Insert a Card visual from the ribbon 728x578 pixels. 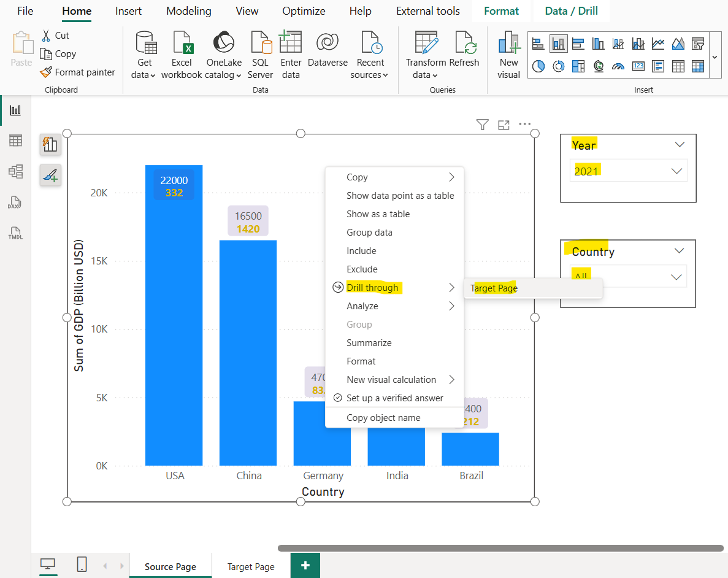638,66
